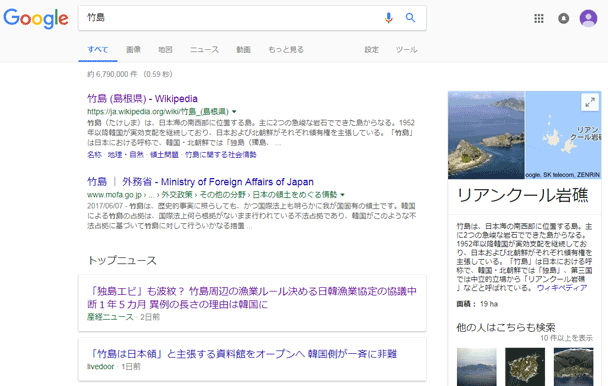Open the 名称 sitelink
The width and height of the screenshot is (608, 386).
(x=94, y=155)
